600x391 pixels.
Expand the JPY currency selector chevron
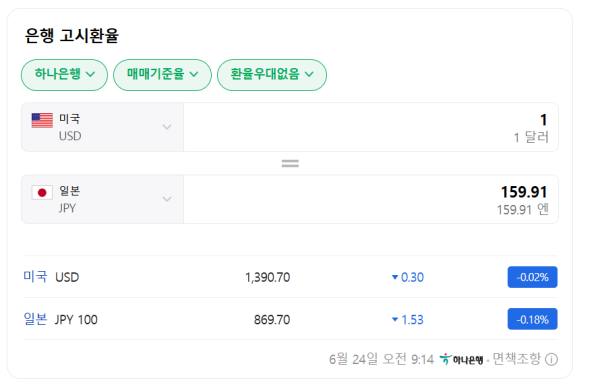point(167,199)
